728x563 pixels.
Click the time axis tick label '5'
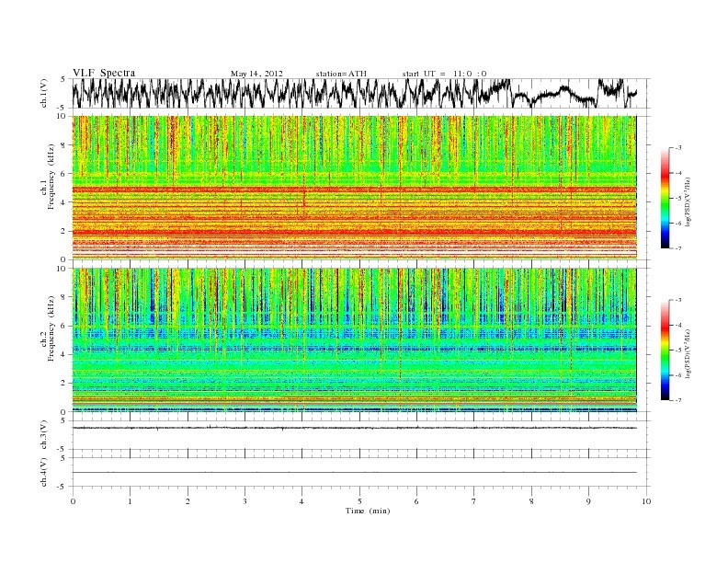pos(359,501)
